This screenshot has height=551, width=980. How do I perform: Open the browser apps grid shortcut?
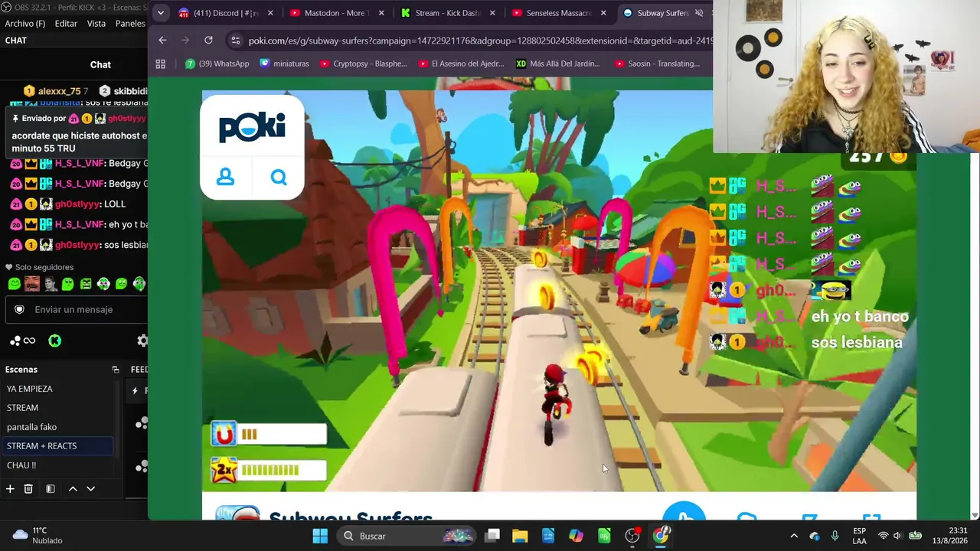click(x=160, y=64)
